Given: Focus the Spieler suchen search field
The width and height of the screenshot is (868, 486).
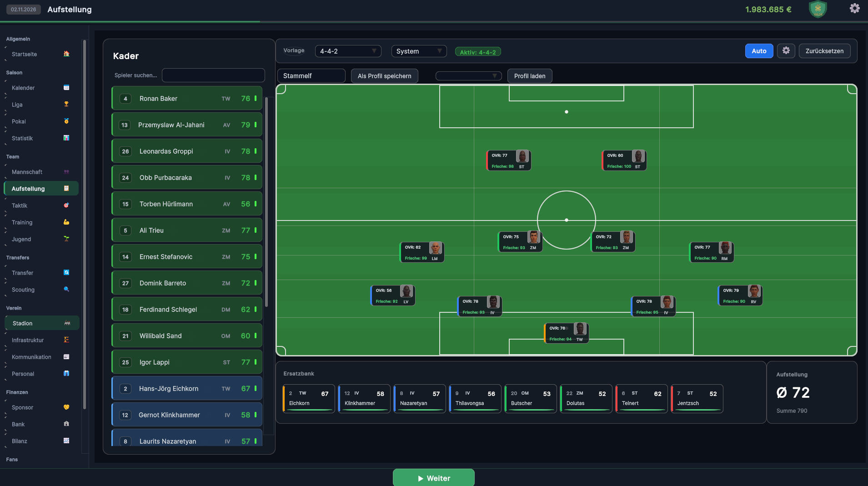Looking at the screenshot, I should [213, 75].
